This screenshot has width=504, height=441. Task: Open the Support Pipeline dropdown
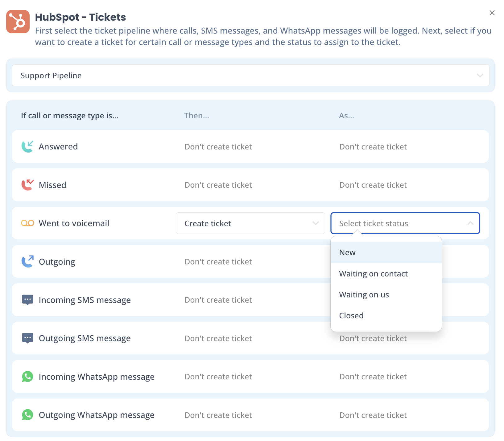tap(250, 75)
